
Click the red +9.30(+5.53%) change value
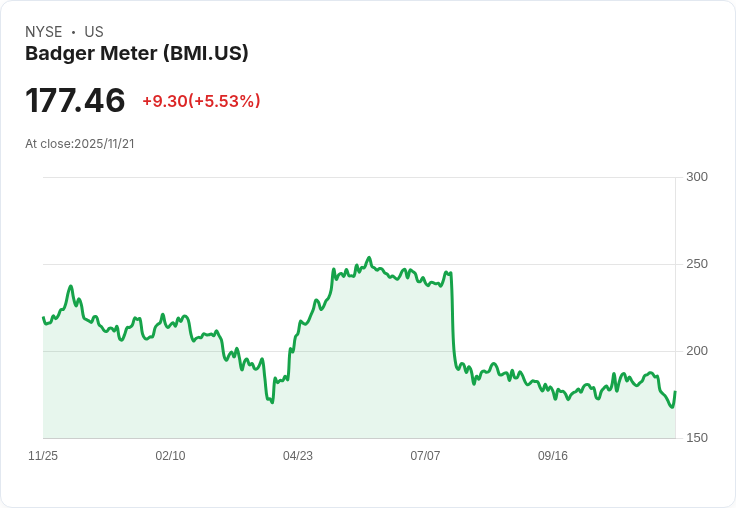pyautogui.click(x=201, y=101)
